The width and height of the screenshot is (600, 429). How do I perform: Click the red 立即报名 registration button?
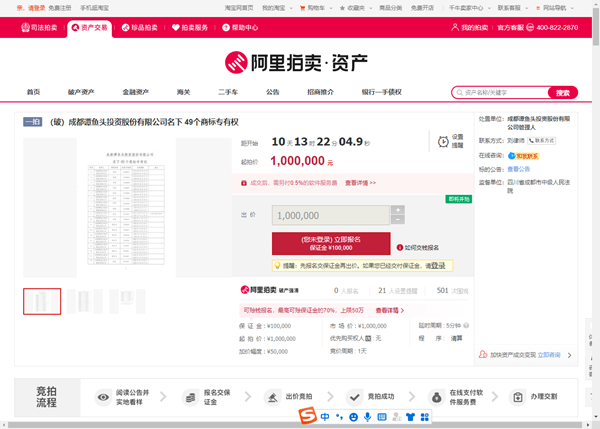(331, 244)
